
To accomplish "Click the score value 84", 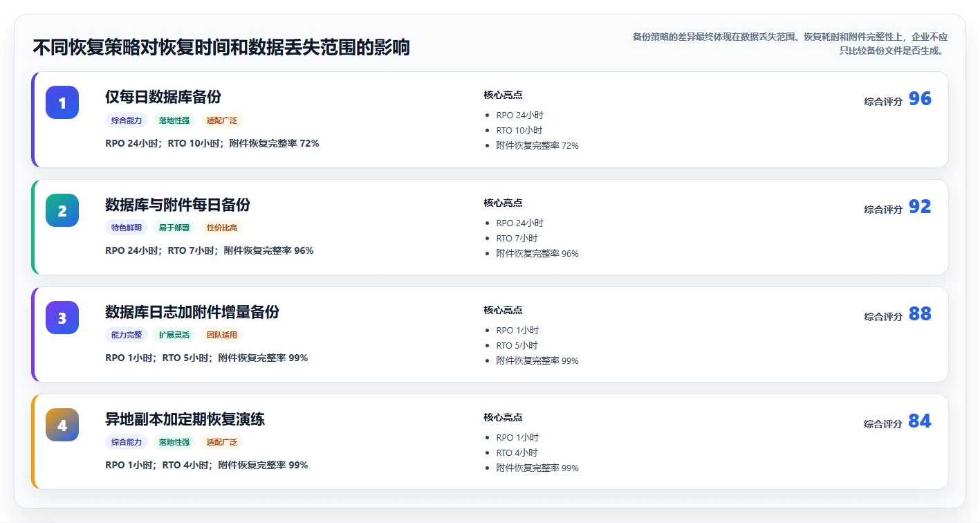I will pos(920,421).
